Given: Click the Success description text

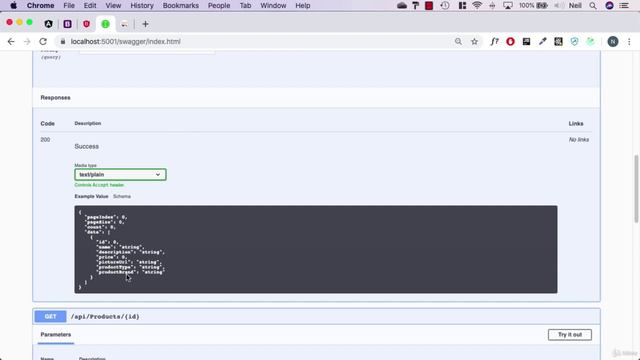Looking at the screenshot, I should 87,146.
